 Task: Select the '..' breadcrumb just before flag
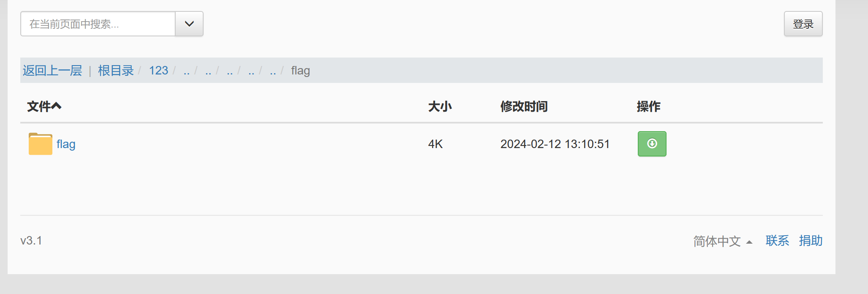pyautogui.click(x=273, y=71)
